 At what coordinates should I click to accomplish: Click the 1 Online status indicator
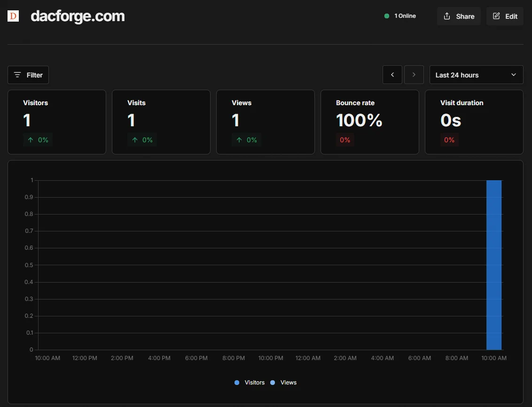click(x=400, y=16)
